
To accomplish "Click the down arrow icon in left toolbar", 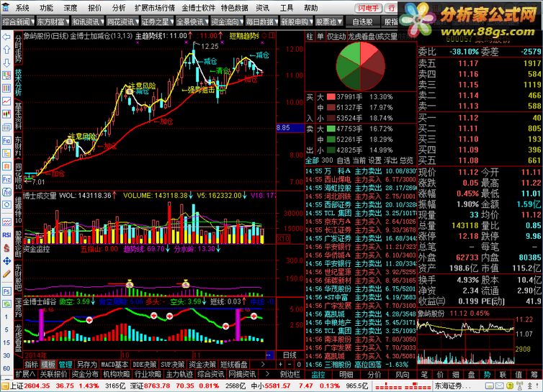I will (x=6, y=63).
